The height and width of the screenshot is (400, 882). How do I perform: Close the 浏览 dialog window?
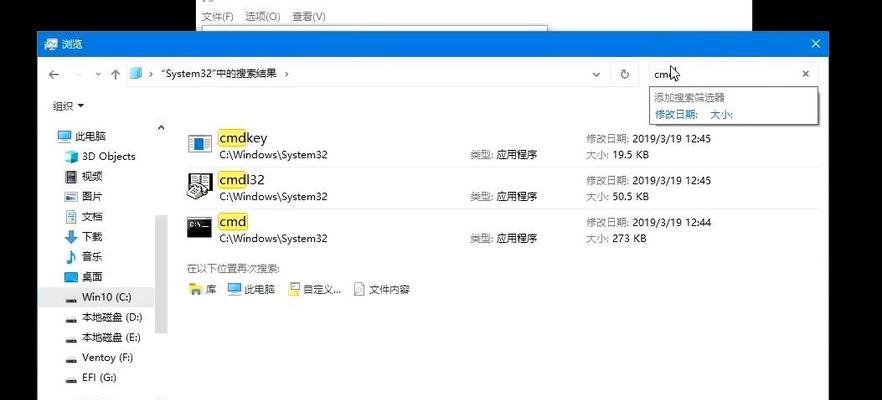point(816,44)
